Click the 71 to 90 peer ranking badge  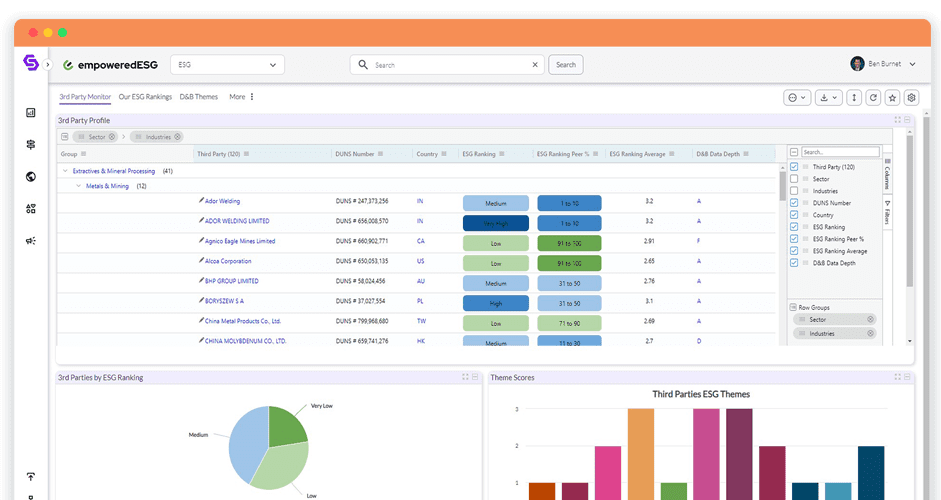569,323
